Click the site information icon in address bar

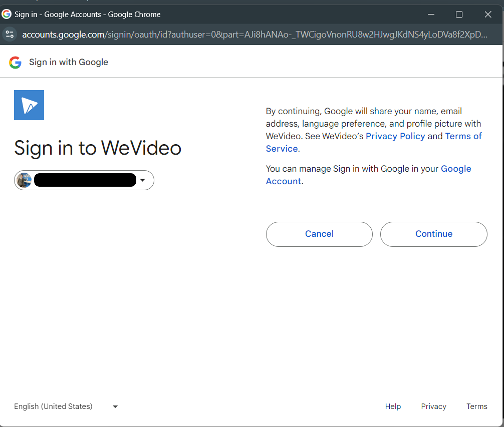point(10,34)
